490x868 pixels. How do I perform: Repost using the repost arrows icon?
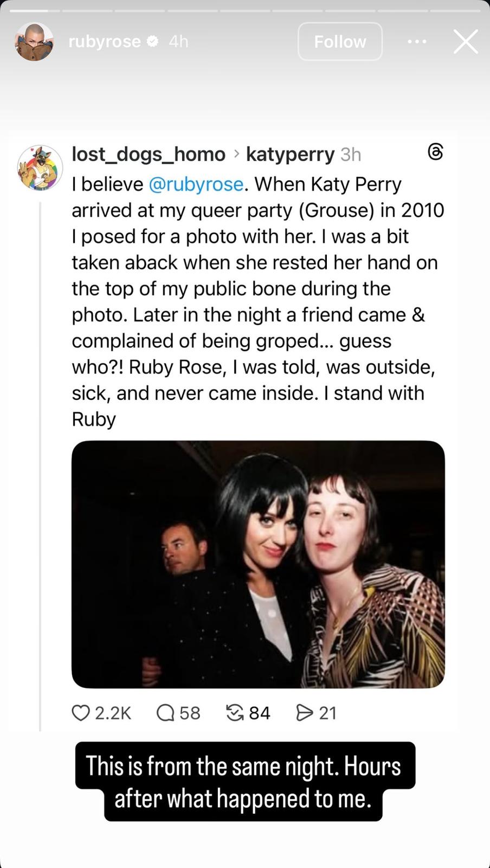click(235, 712)
